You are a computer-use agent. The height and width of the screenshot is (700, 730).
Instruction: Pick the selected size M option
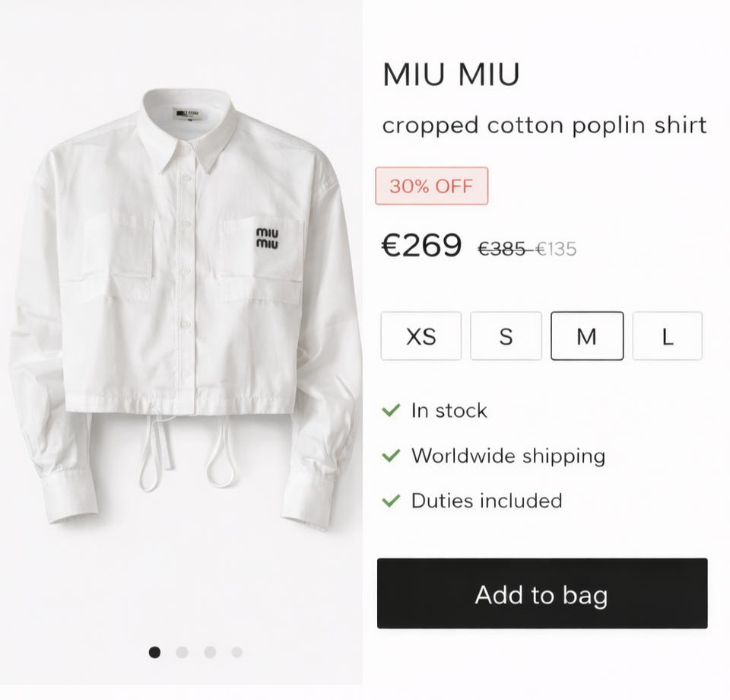pos(586,336)
